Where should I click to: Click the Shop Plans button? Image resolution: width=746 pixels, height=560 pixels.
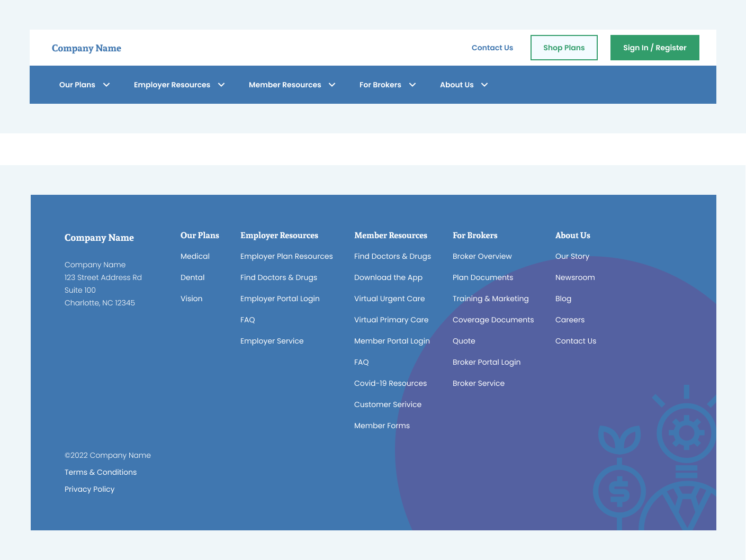pyautogui.click(x=563, y=47)
